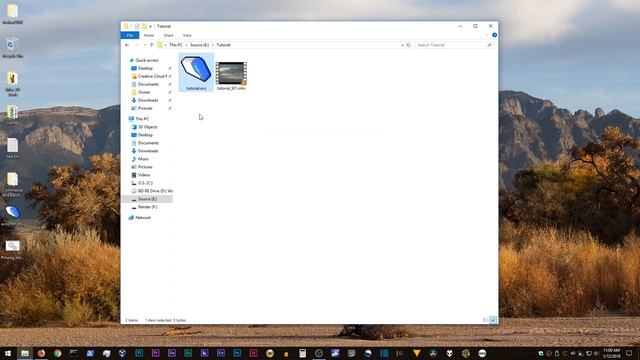The height and width of the screenshot is (360, 640).
Task: Open the Windows Start button
Action: pos(8,353)
